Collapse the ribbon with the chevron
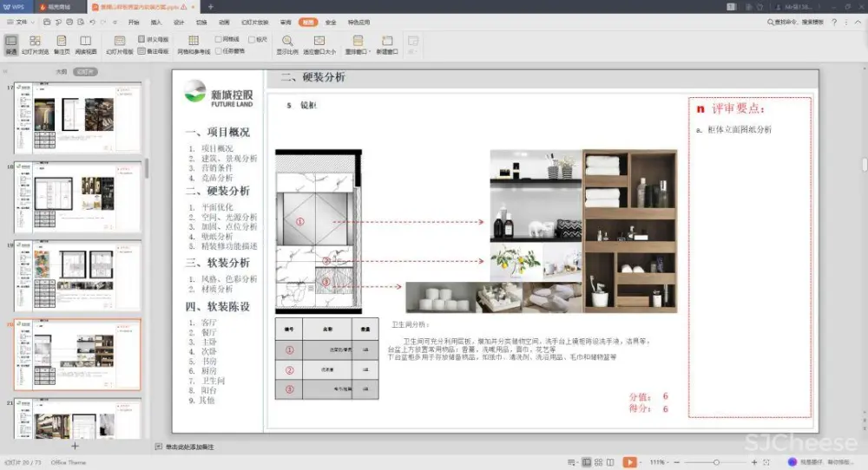Viewport: 868px width, 470px height. (847, 22)
